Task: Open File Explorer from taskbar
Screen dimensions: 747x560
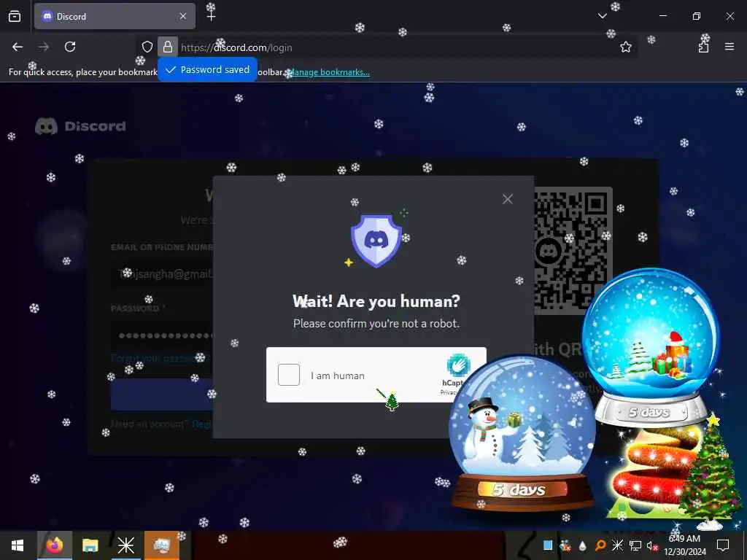Action: coord(90,545)
